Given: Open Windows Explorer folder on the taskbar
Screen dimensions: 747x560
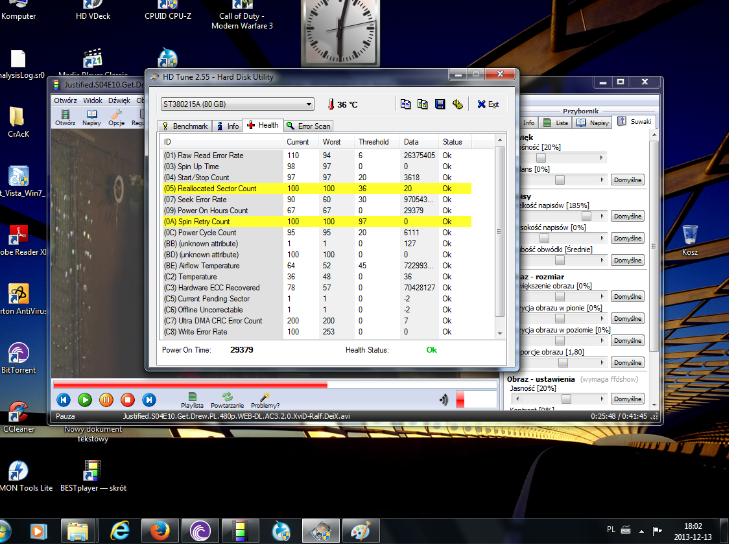Looking at the screenshot, I should (x=78, y=531).
